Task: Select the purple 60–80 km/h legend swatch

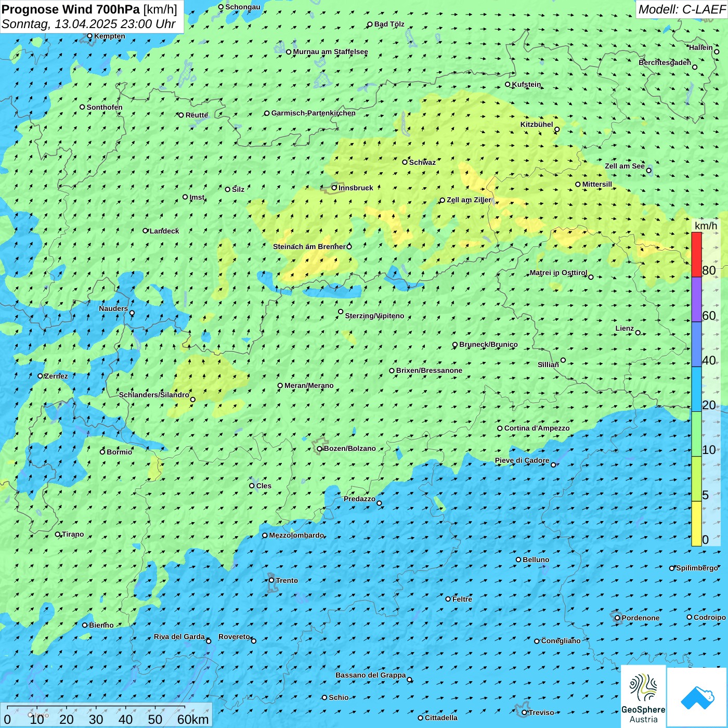Action: [x=696, y=299]
